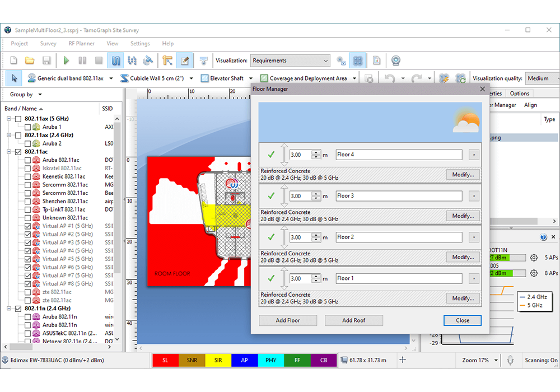Viewport: 560px width, 392px height.
Task: Select the Elevator Shaft drawing tool
Action: (x=222, y=78)
